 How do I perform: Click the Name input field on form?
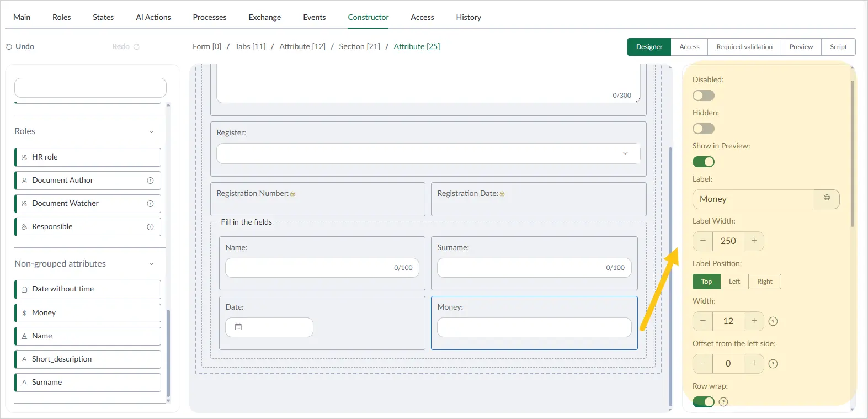(x=322, y=268)
